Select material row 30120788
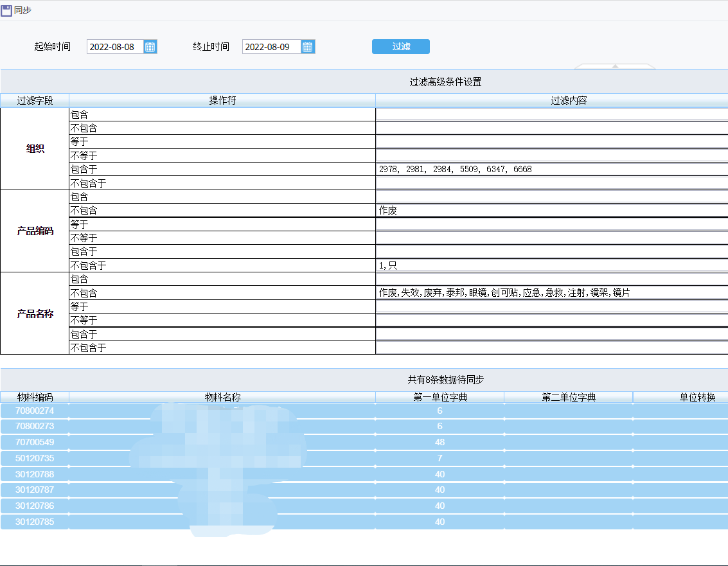 click(364, 474)
